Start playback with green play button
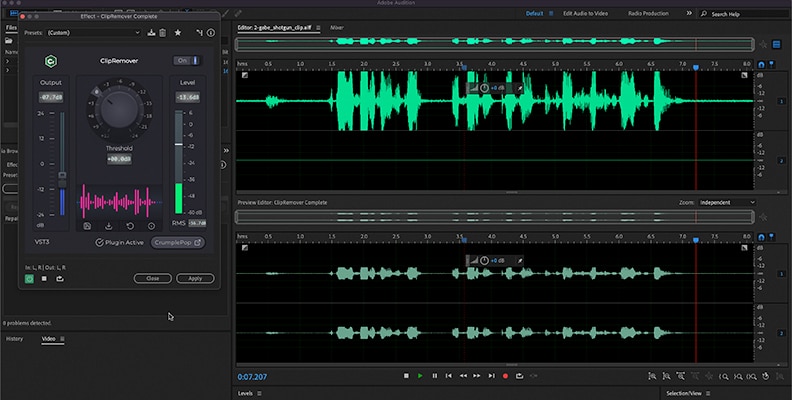Screen dimensions: 792x400 coord(420,376)
